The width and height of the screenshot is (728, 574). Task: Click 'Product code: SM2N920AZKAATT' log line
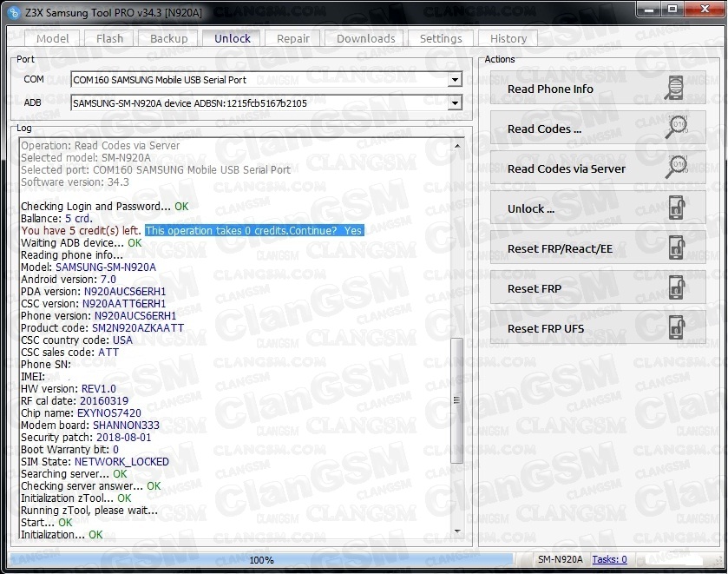[x=102, y=327]
